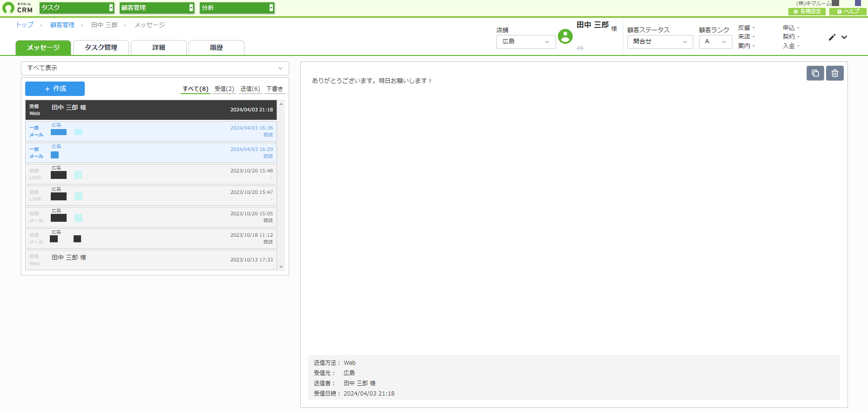Click the message list scroll up arrow
Screen dimensions: 868x410
coord(281,103)
